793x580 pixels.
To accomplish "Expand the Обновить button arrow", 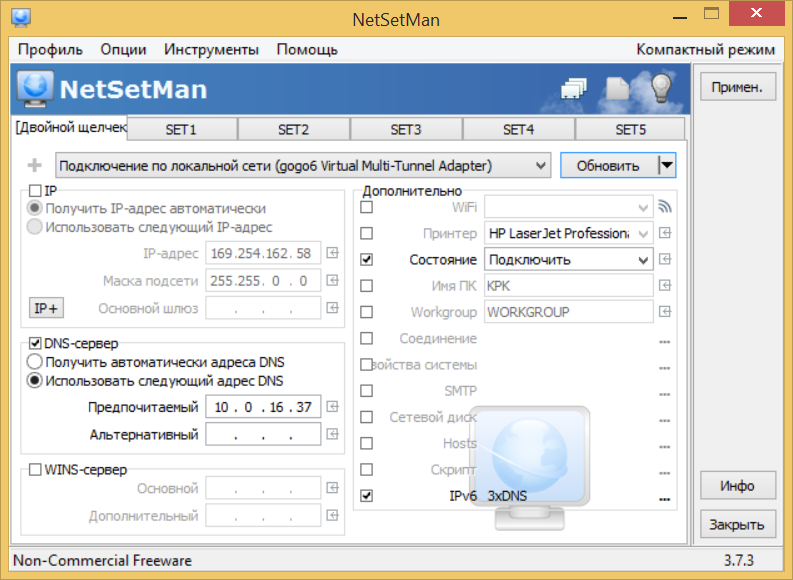I will point(667,165).
